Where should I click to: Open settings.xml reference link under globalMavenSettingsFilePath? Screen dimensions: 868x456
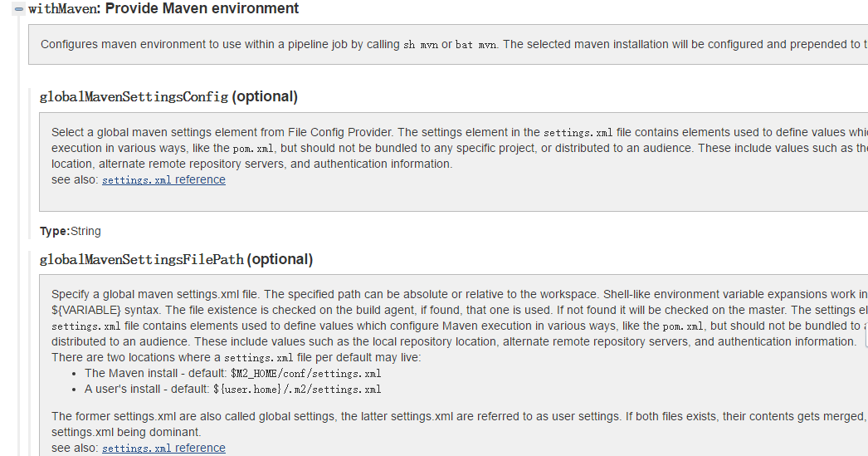tap(163, 448)
